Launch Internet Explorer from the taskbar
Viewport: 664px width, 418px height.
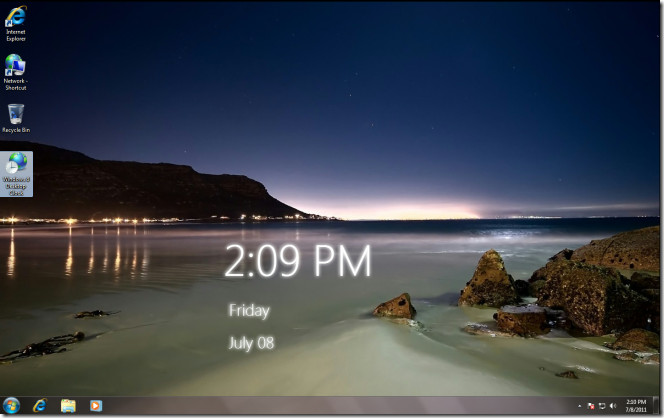coord(40,406)
